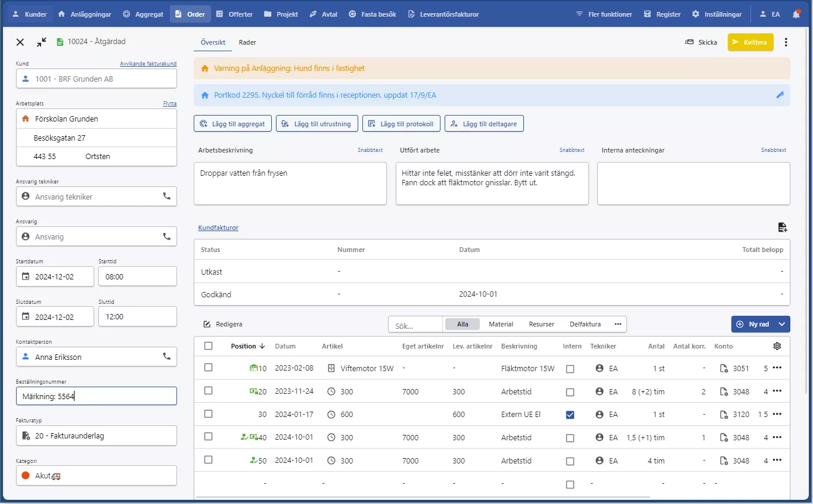Click the pencil icon to edit Portkod note
This screenshot has height=504, width=813.
point(780,95)
